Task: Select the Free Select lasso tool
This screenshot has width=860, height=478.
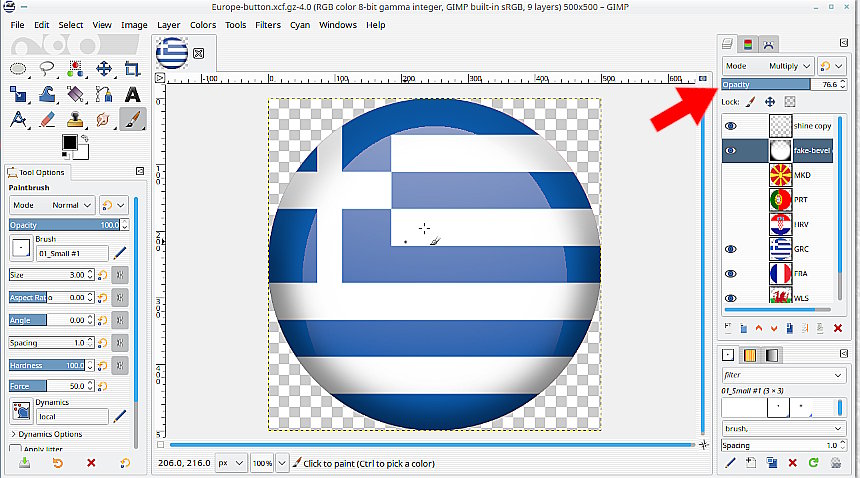Action: 47,69
